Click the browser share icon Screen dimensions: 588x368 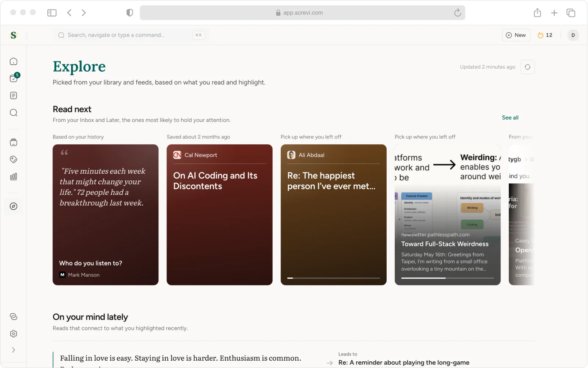537,13
